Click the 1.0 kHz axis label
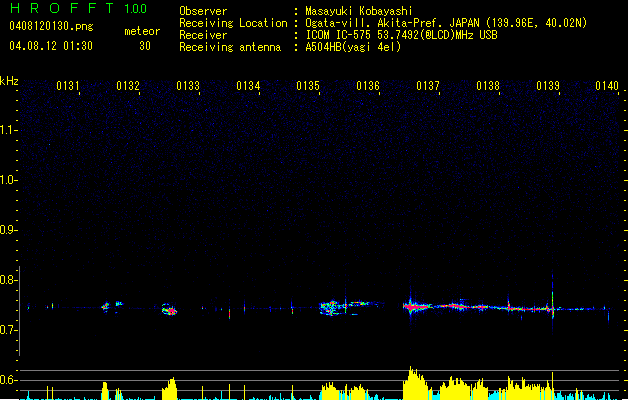Screen dimensions: 629x400 9,180
